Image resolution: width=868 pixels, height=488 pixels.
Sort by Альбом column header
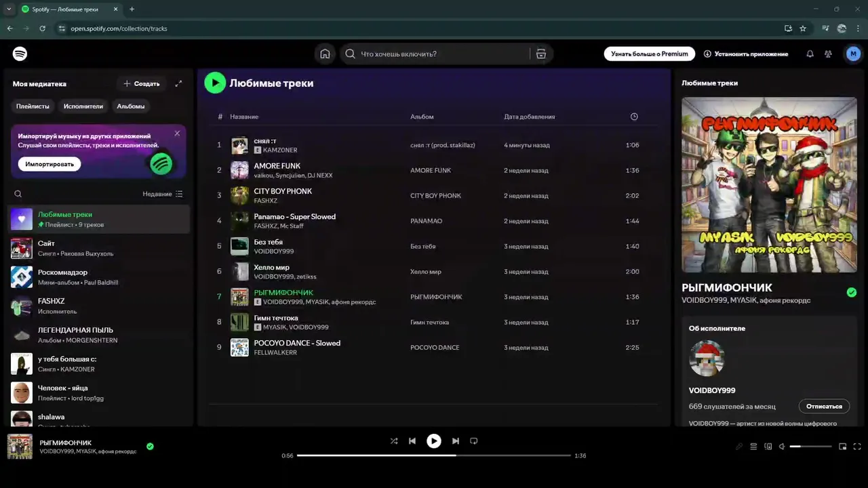(x=422, y=117)
